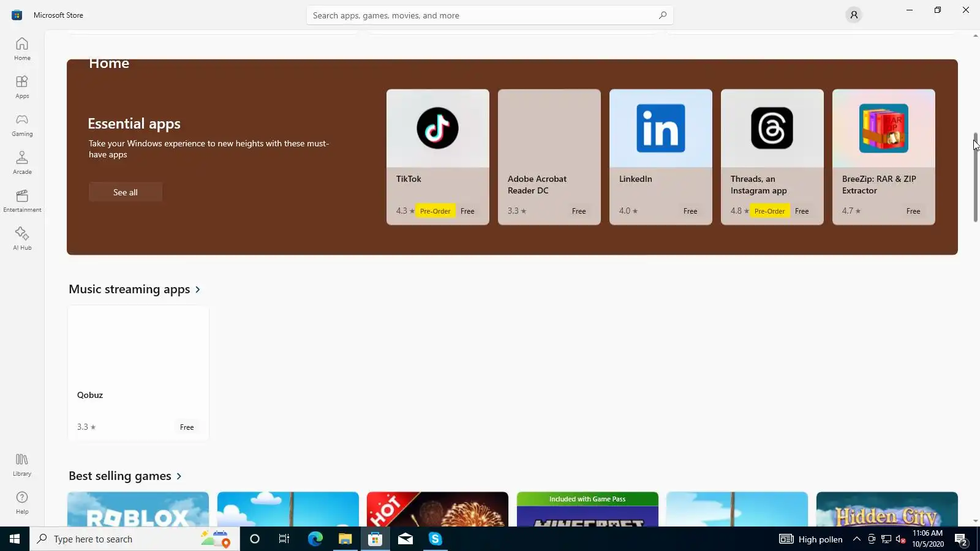Image resolution: width=980 pixels, height=551 pixels.
Task: Open the Minecraft Game Pass thumbnail
Action: pyautogui.click(x=587, y=509)
